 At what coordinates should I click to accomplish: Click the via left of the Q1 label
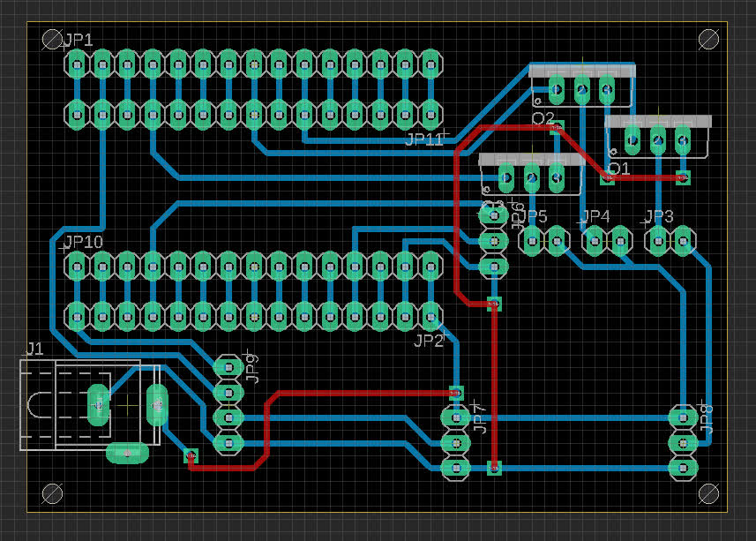point(607,178)
